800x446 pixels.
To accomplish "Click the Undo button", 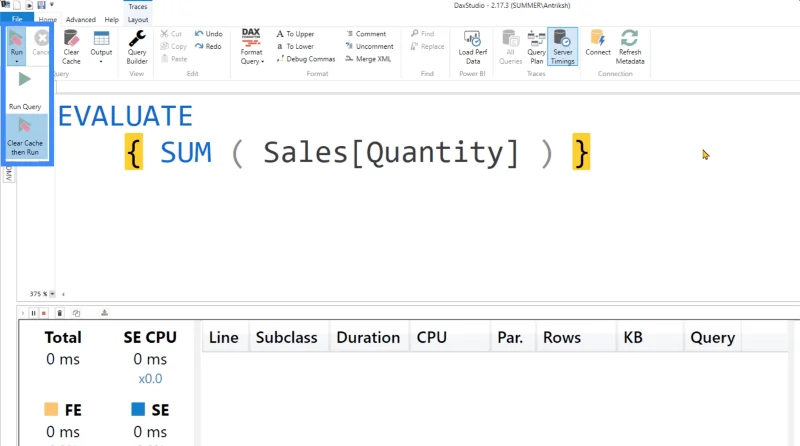I will click(208, 34).
